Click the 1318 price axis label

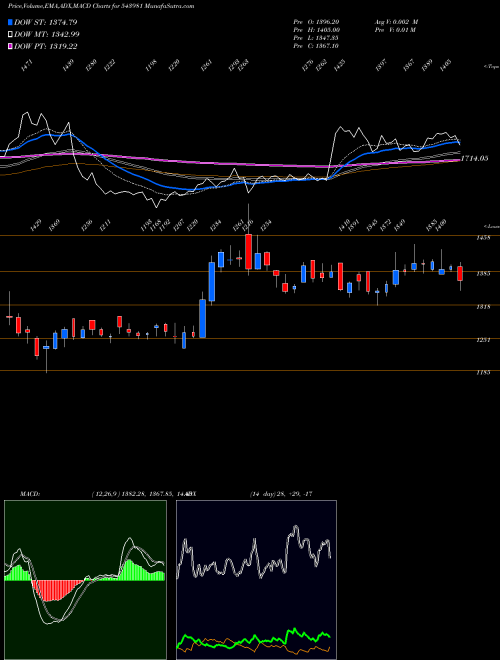pyautogui.click(x=484, y=307)
